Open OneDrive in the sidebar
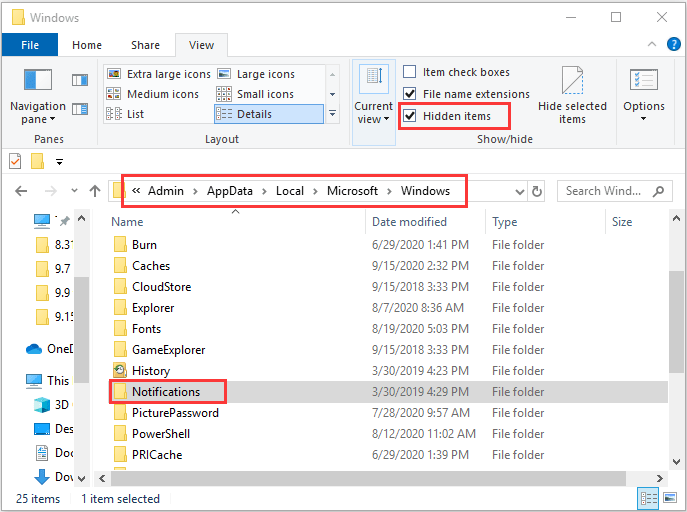The width and height of the screenshot is (687, 512). [49, 349]
